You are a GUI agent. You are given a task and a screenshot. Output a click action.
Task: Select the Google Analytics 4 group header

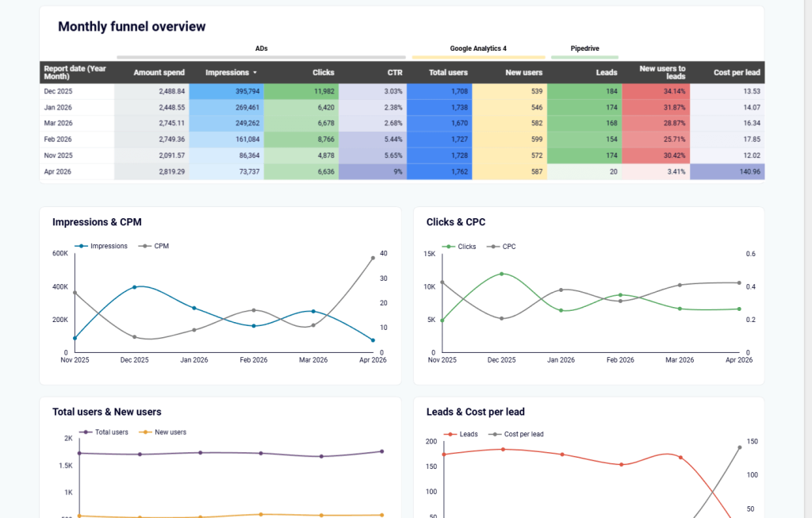477,48
